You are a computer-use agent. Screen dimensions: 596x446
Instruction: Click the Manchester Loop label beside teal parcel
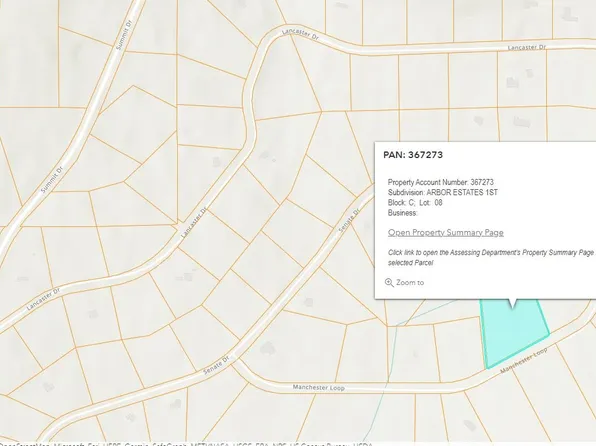tap(524, 360)
